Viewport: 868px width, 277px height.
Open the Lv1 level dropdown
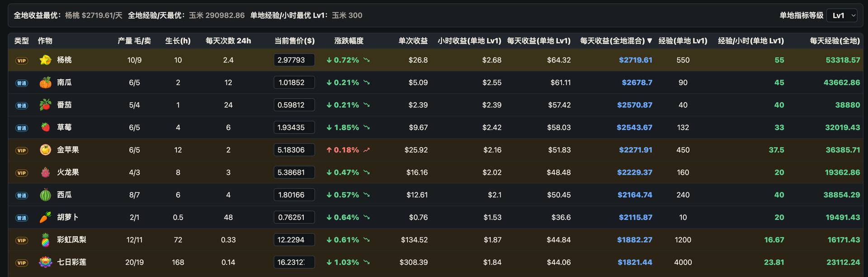tap(842, 15)
